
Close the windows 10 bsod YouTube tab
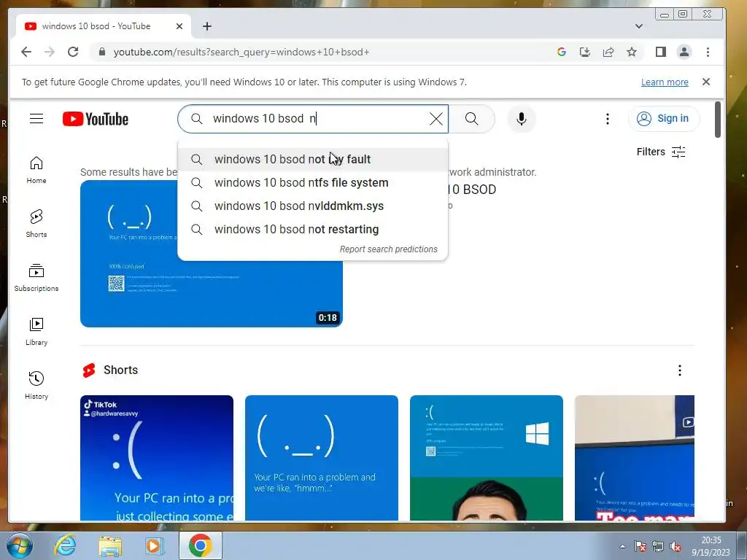pyautogui.click(x=179, y=26)
